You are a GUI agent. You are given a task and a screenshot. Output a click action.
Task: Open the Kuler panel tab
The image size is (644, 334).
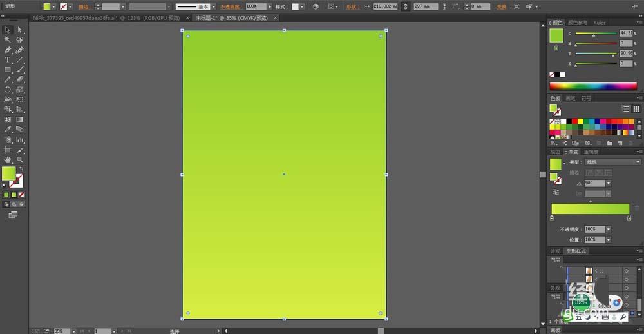[x=599, y=23]
